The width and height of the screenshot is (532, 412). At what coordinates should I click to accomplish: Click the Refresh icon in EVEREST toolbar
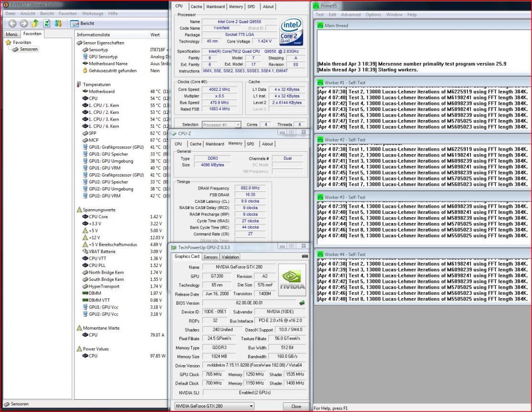47,23
